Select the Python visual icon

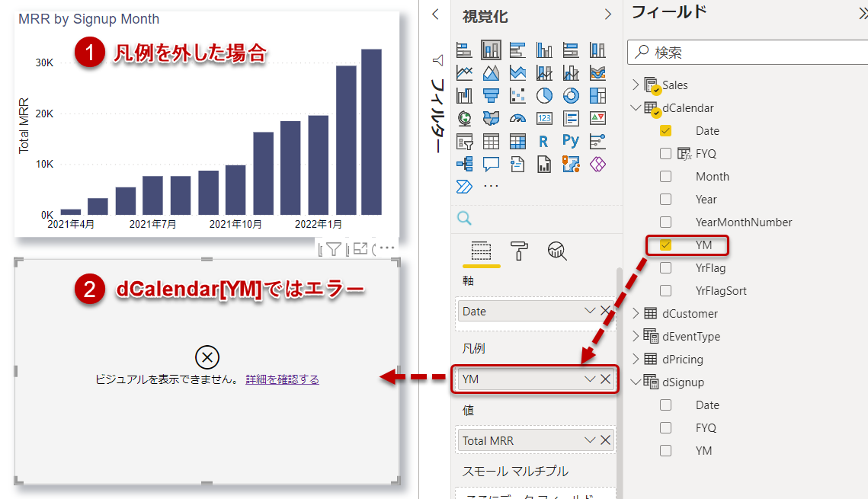(x=572, y=139)
